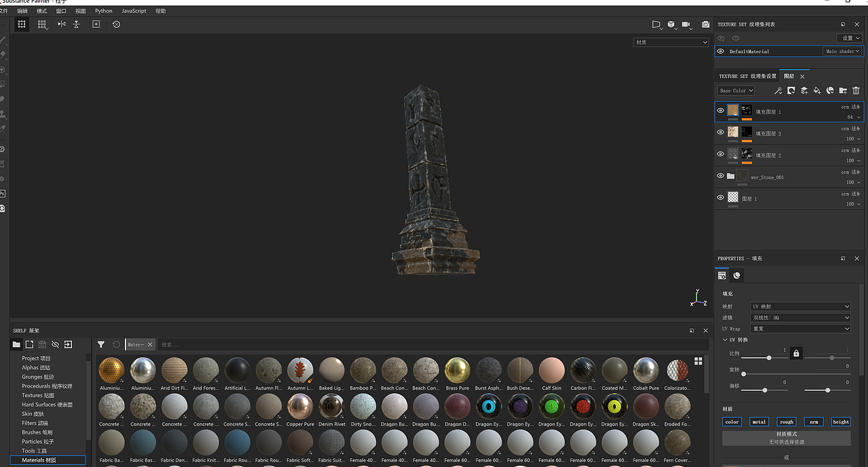Hide the 填充图层 1 layer
868x467 pixels.
pyautogui.click(x=720, y=111)
